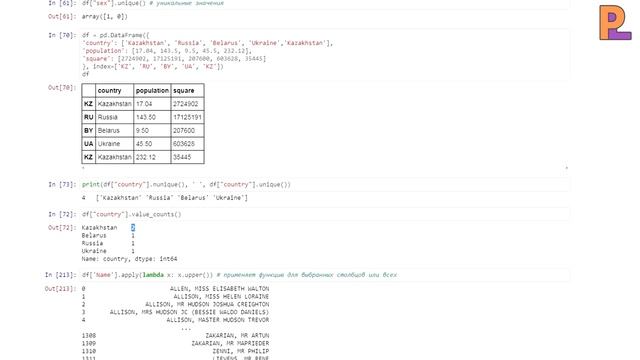
Task: Click 'ALLISON, MISS HELEN LORAINE' output row
Action: coord(176,297)
